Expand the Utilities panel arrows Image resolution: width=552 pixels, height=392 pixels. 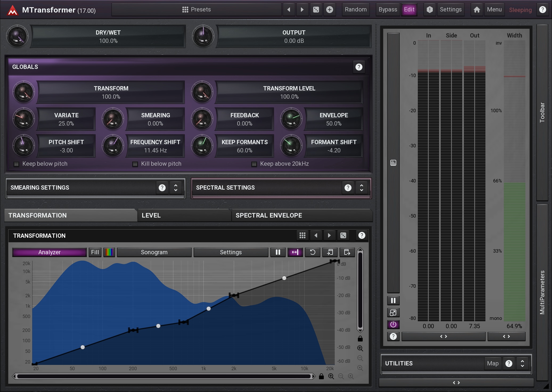click(522, 363)
